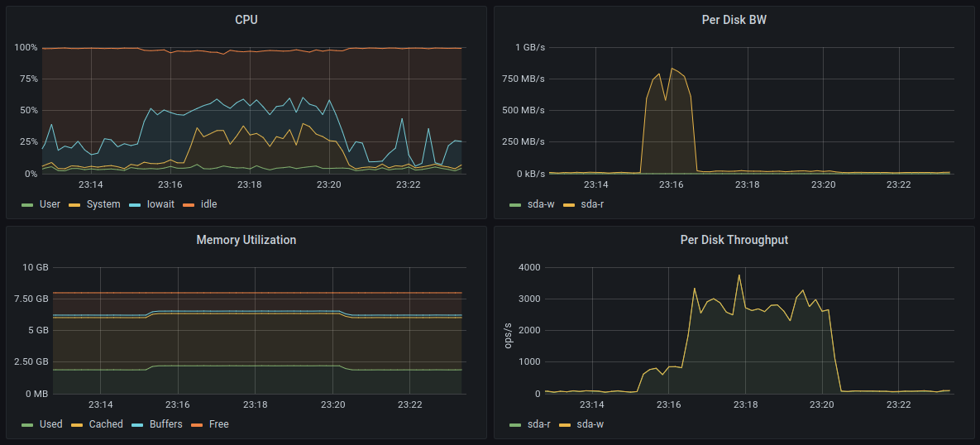Viewport: 980px width, 445px height.
Task: Toggle the Buffers label in the Memory legend
Action: (165, 424)
